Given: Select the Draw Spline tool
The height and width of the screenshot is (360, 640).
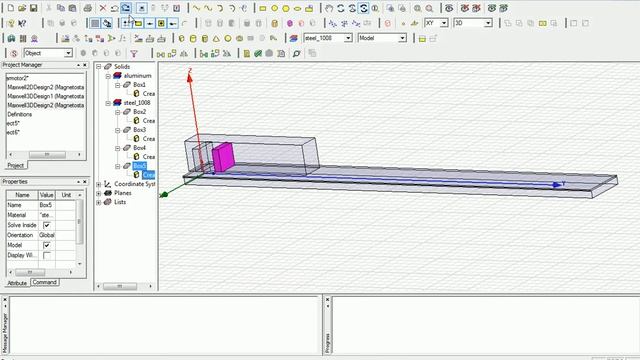Looking at the screenshot, I should pyautogui.click(x=208, y=8).
